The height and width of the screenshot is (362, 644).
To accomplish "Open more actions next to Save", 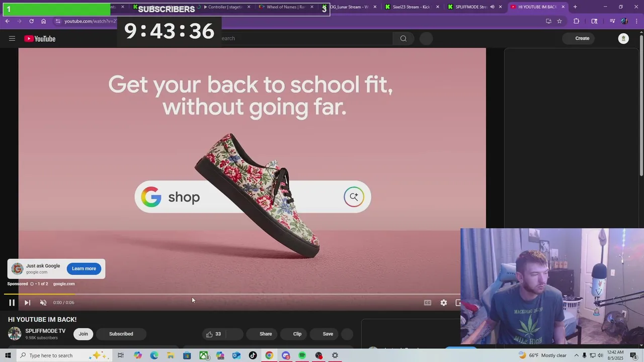I will (x=347, y=334).
